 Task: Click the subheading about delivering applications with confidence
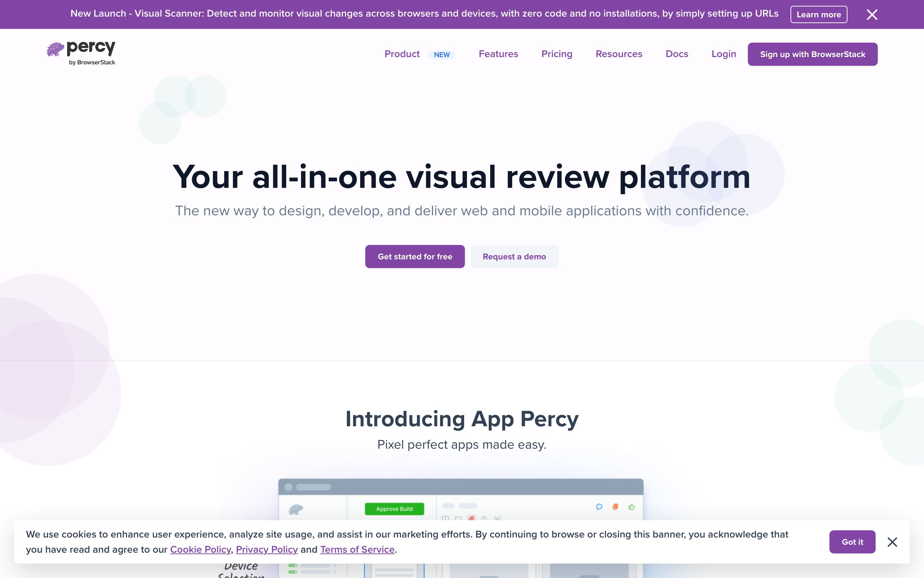pyautogui.click(x=462, y=211)
